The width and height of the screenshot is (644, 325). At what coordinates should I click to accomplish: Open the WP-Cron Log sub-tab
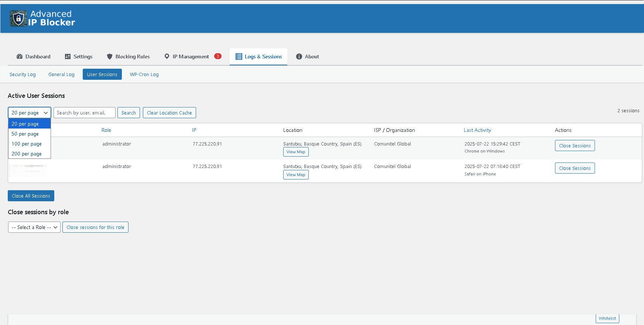144,74
